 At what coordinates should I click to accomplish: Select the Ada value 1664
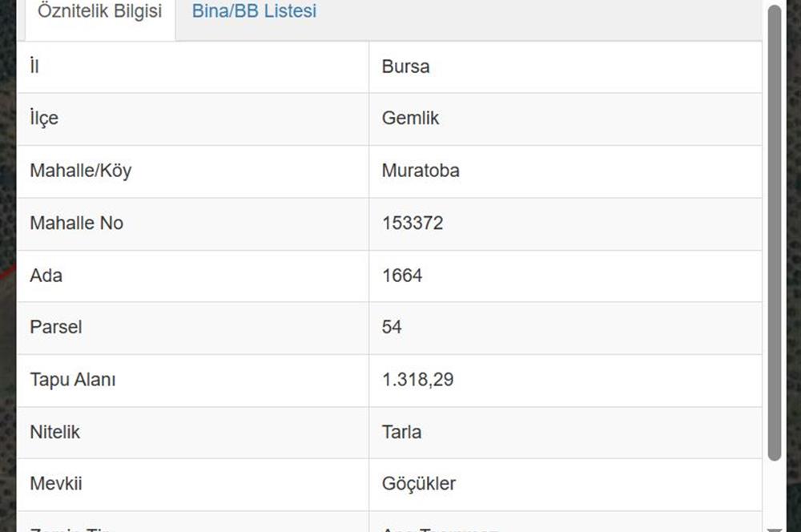(x=402, y=276)
